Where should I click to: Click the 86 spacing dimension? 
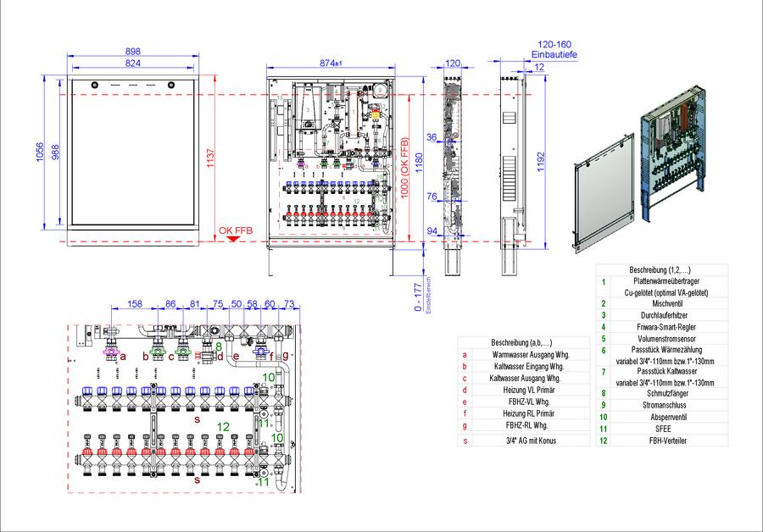[170, 304]
